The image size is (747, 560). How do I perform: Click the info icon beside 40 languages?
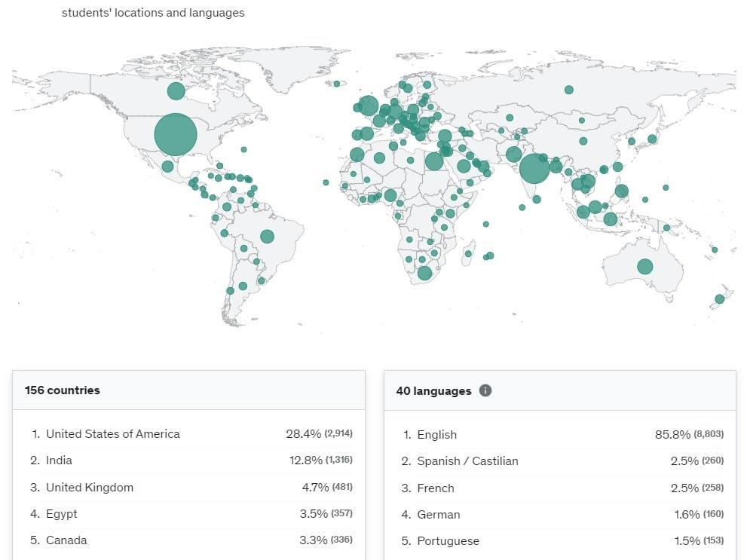point(485,390)
